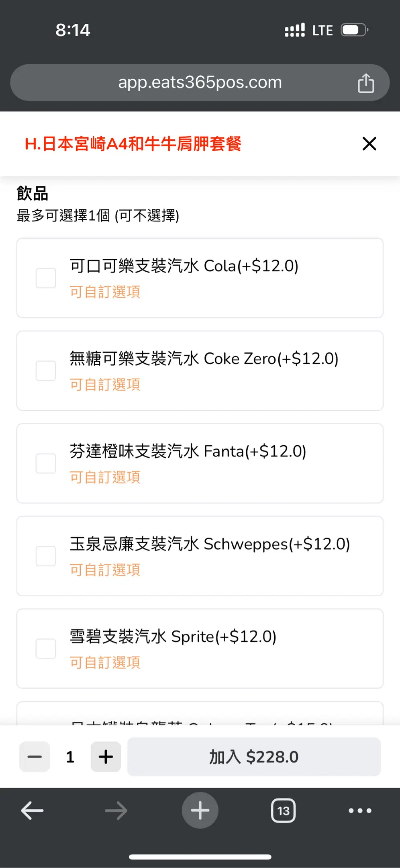The image size is (400, 868).
Task: Decrease quantity with the minus button
Action: pos(35,757)
